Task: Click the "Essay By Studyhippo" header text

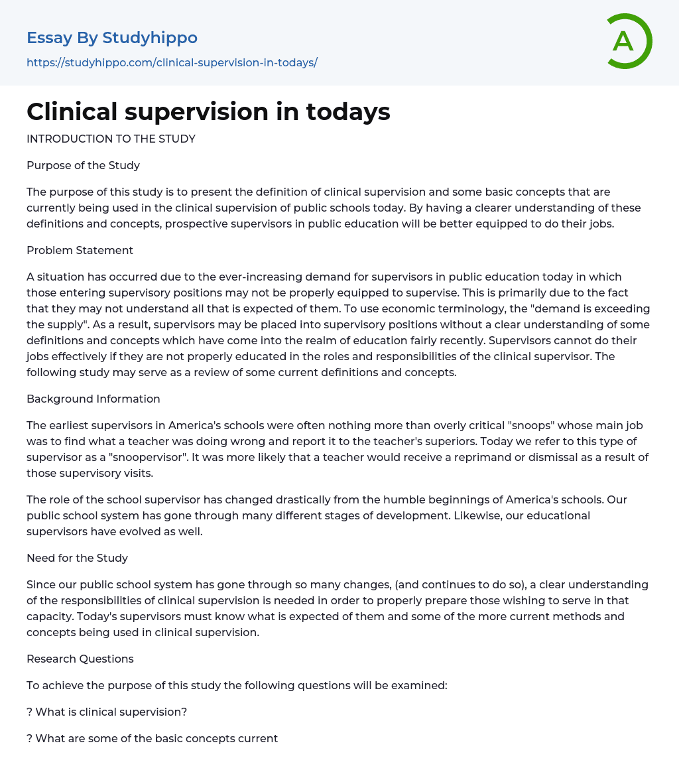Action: coord(112,38)
